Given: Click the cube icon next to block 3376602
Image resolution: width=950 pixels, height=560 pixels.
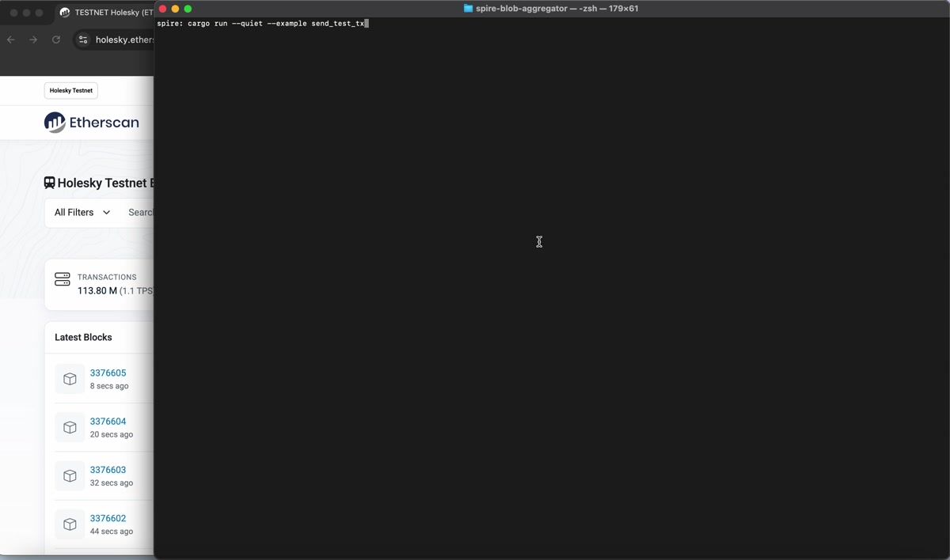Looking at the screenshot, I should pyautogui.click(x=70, y=524).
